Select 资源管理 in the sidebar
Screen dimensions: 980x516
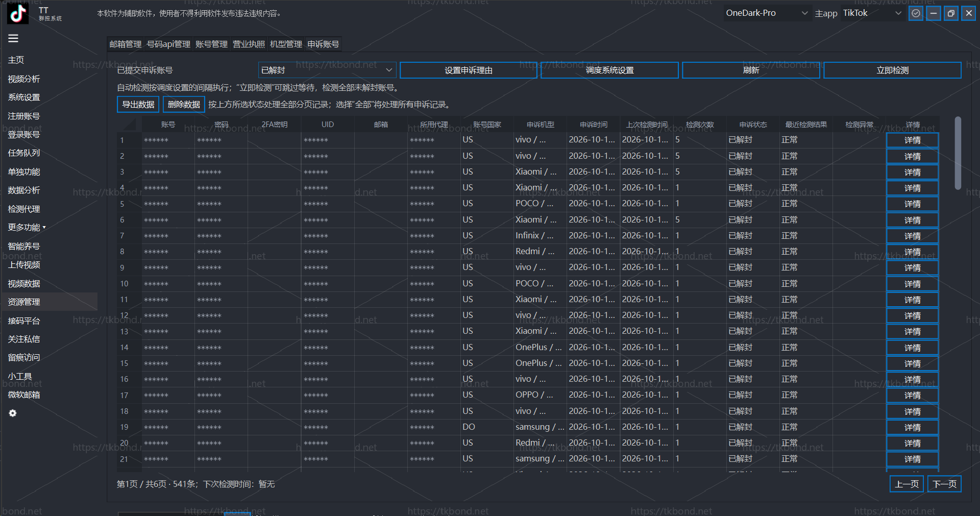50,302
